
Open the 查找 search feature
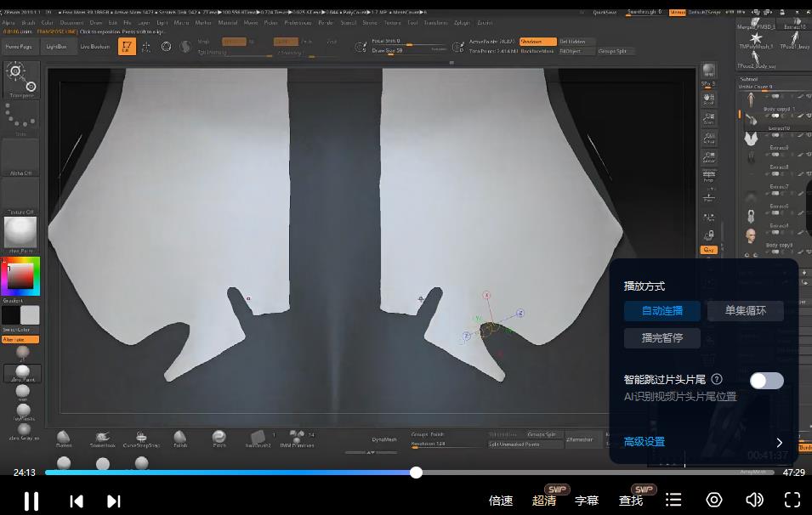[x=631, y=501]
